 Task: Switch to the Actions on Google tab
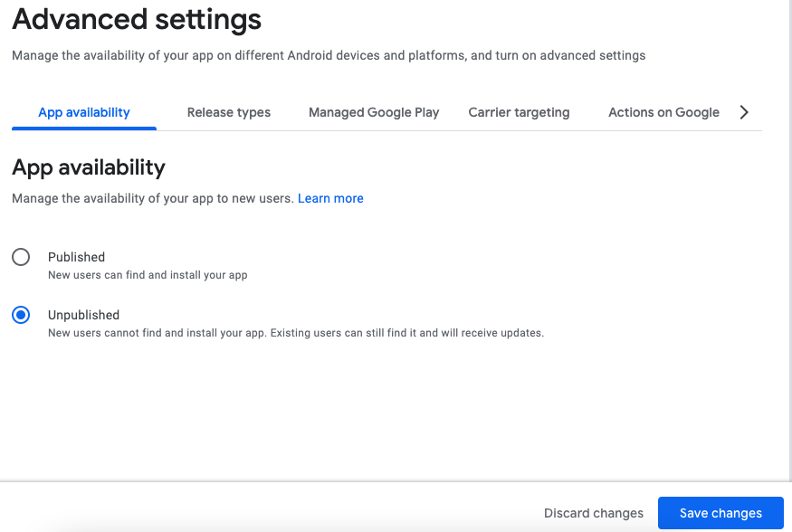point(663,112)
